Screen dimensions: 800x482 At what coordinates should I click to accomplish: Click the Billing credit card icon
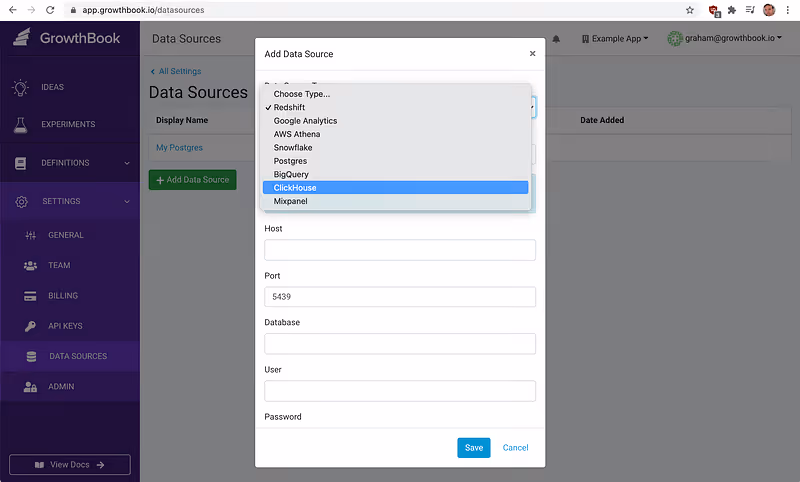click(31, 296)
